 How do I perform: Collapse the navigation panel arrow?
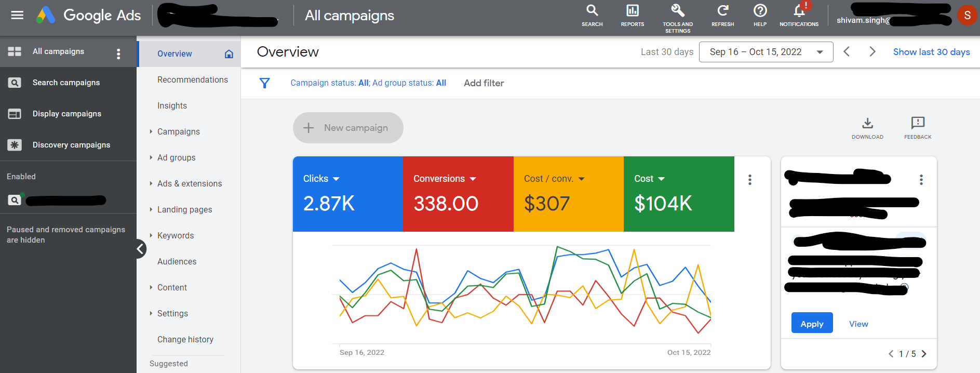(x=140, y=249)
